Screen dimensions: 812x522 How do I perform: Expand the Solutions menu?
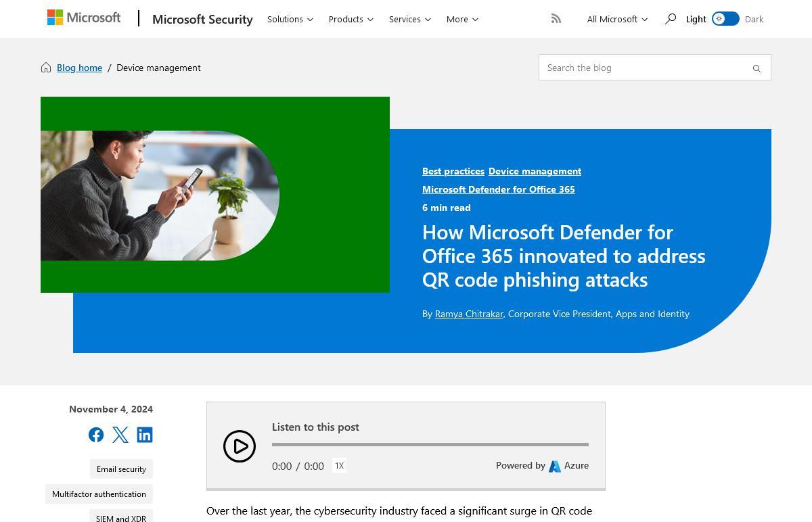290,19
